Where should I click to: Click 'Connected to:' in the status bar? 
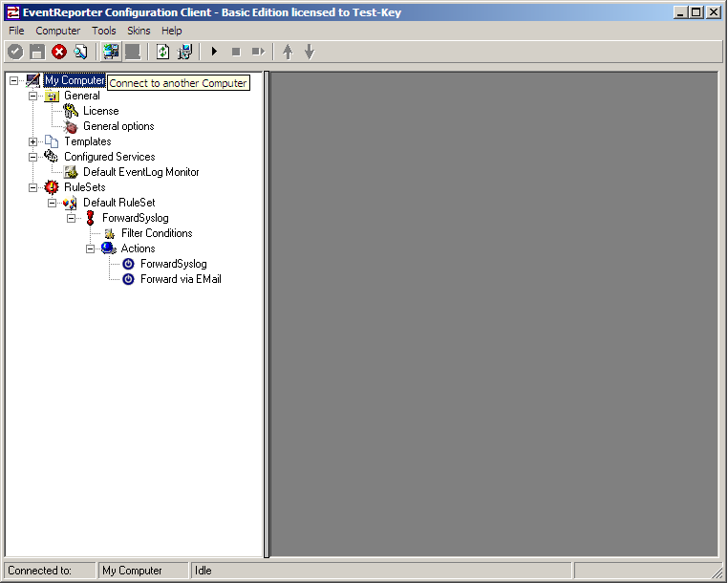click(x=39, y=571)
